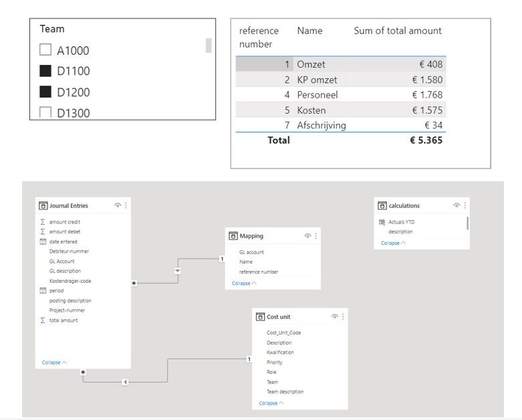Viewport: 522px width, 420px height.
Task: Select description field in calculations table
Action: (400, 231)
